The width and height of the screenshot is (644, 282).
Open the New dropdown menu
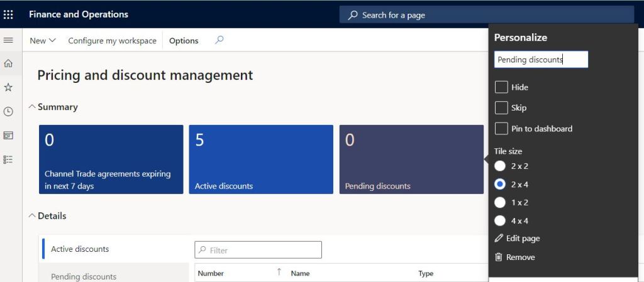(x=43, y=41)
